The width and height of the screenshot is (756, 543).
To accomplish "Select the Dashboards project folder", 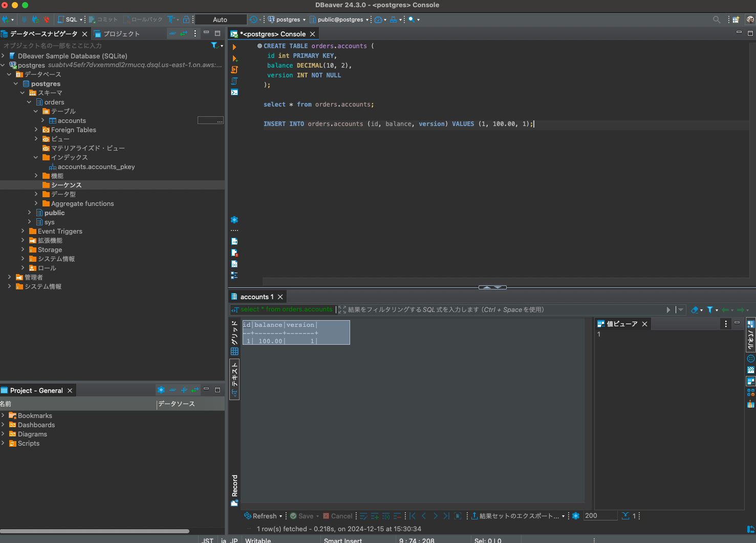I will click(x=32, y=425).
